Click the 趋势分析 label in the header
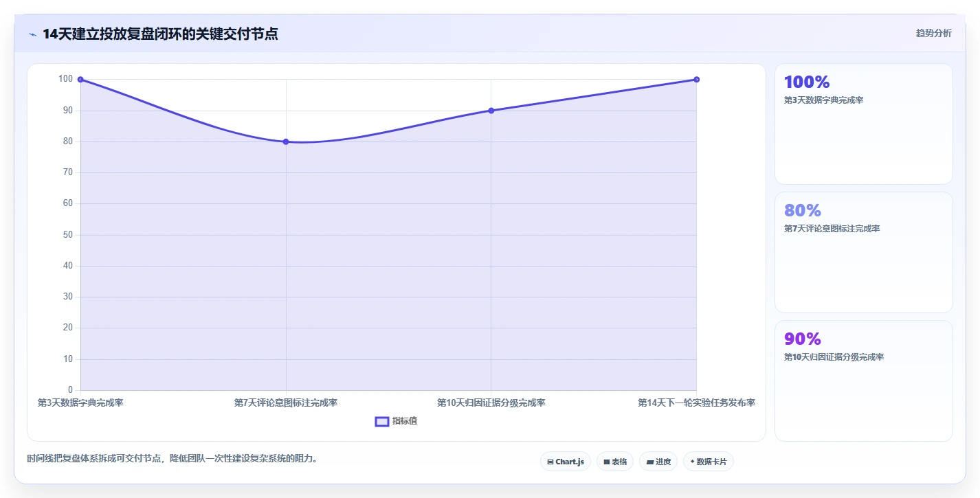The height and width of the screenshot is (498, 980). (x=933, y=33)
